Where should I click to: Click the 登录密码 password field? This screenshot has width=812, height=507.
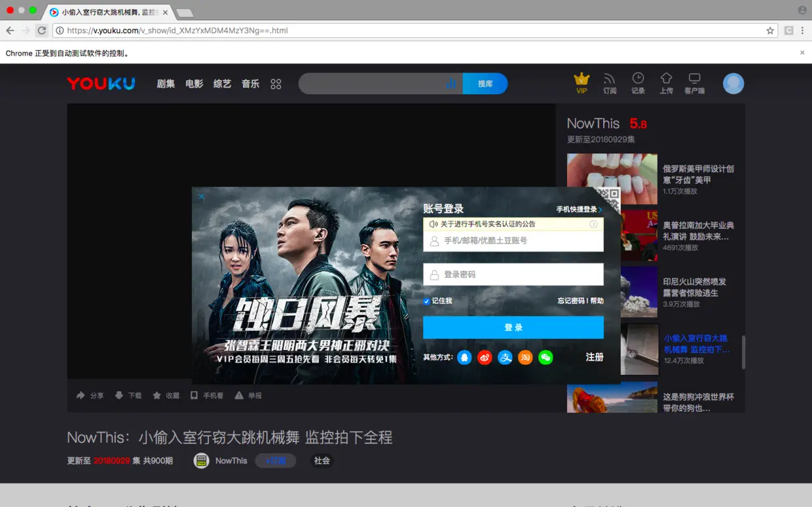tap(513, 274)
